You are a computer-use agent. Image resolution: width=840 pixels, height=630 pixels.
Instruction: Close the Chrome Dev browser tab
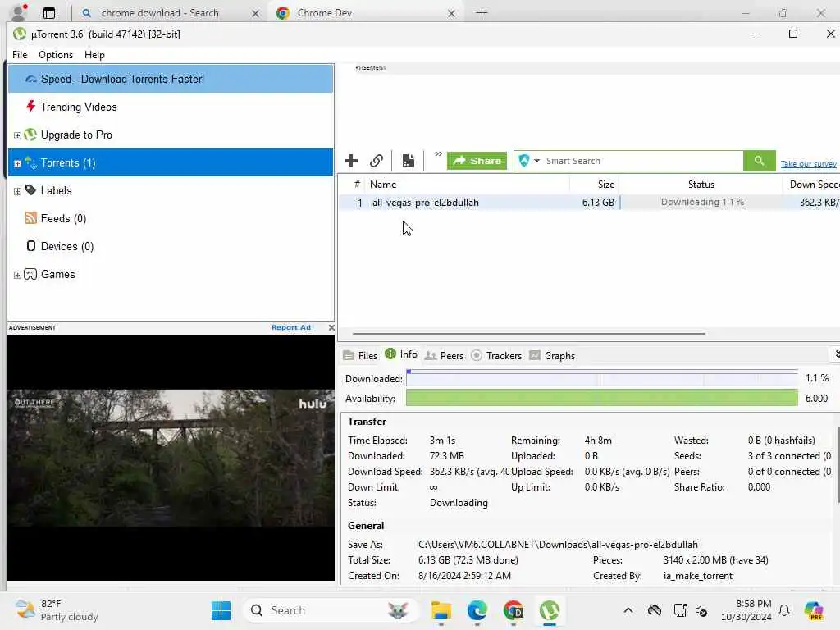(x=451, y=13)
